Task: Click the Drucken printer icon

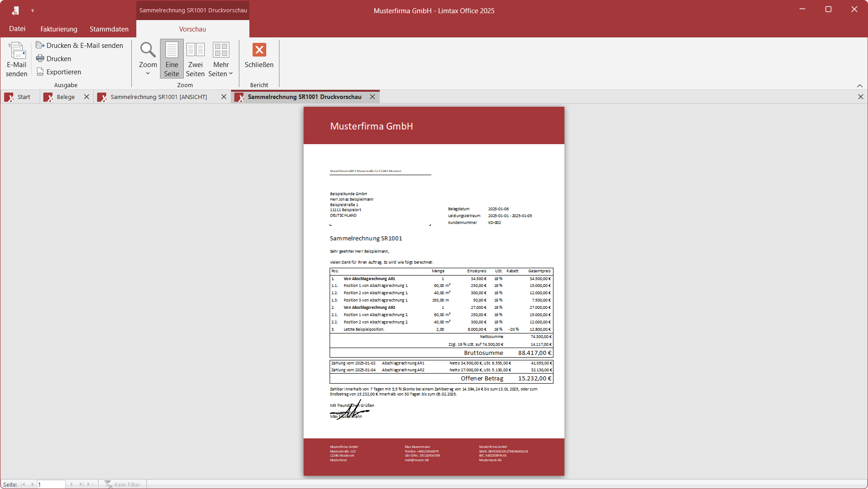Action: [x=40, y=59]
